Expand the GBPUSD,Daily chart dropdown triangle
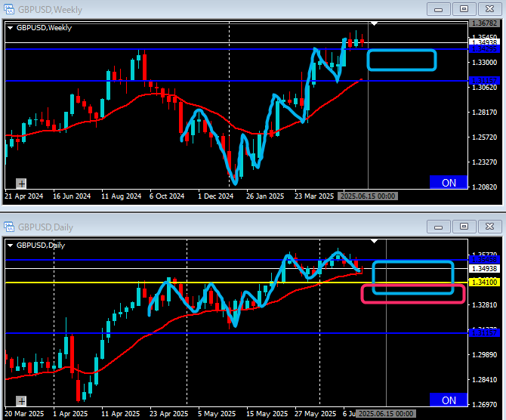Viewport: 506px width, 420px height. coord(10,246)
